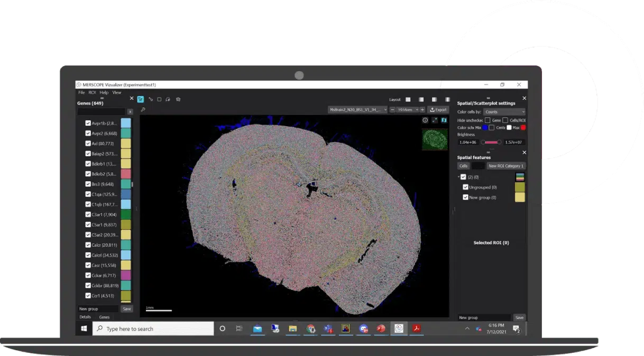Toggle the minimap icon in viewer

click(443, 120)
